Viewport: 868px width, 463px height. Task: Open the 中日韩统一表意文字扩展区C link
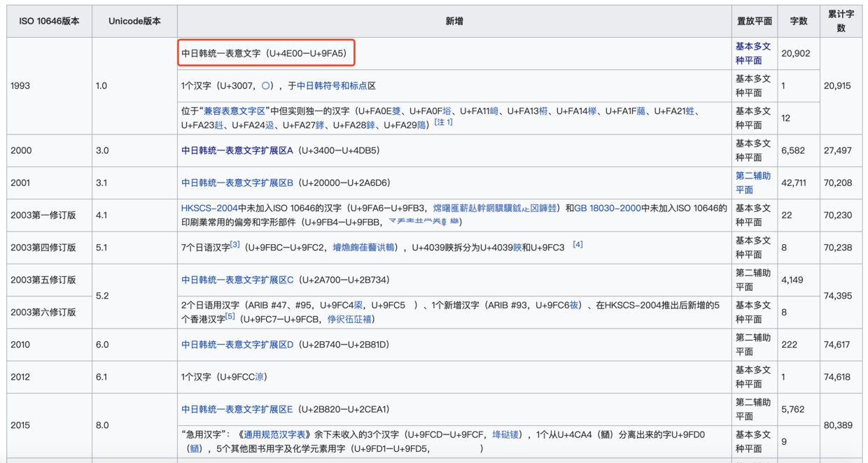point(237,280)
